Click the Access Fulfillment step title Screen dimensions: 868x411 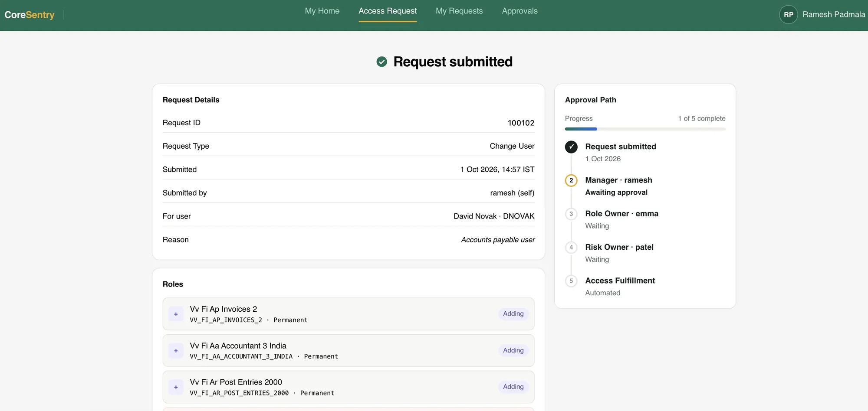tap(620, 281)
